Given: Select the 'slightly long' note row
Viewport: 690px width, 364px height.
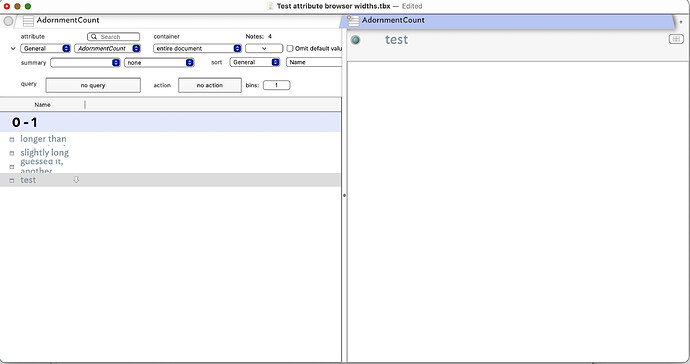Looking at the screenshot, I should pos(170,153).
